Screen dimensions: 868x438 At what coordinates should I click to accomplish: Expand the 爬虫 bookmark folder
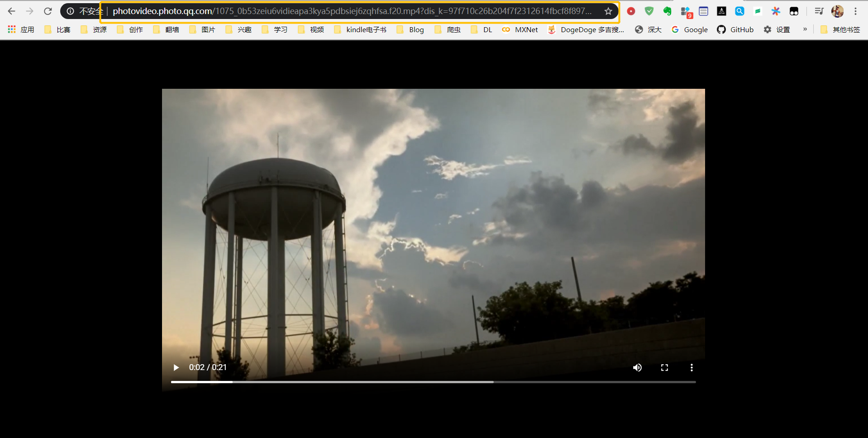[x=447, y=29]
